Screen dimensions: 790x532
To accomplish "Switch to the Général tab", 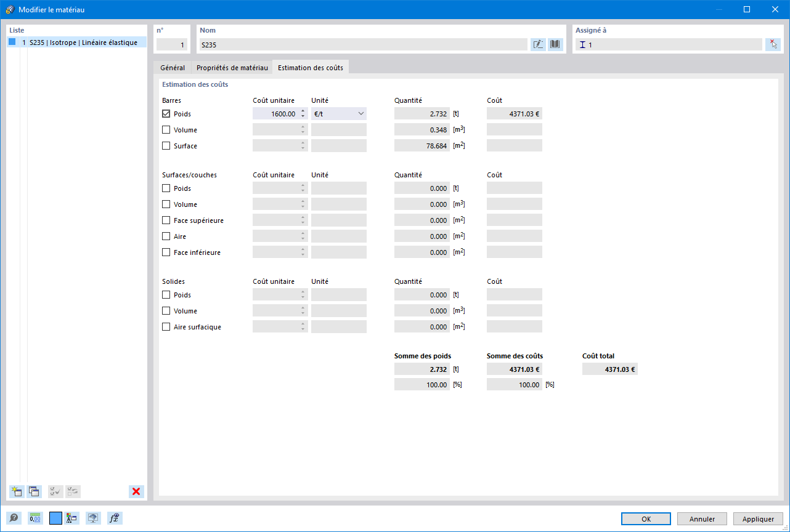I will (x=173, y=68).
